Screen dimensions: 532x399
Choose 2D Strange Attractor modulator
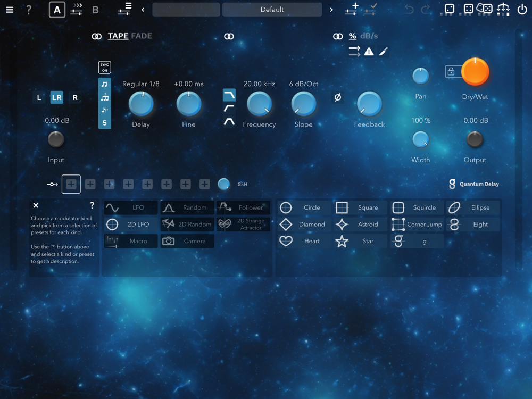click(244, 225)
